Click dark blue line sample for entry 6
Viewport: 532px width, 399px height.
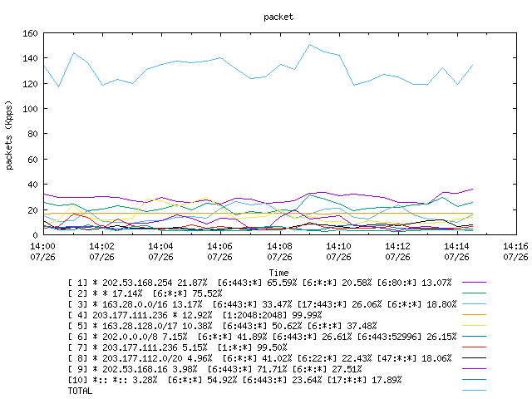(x=474, y=337)
